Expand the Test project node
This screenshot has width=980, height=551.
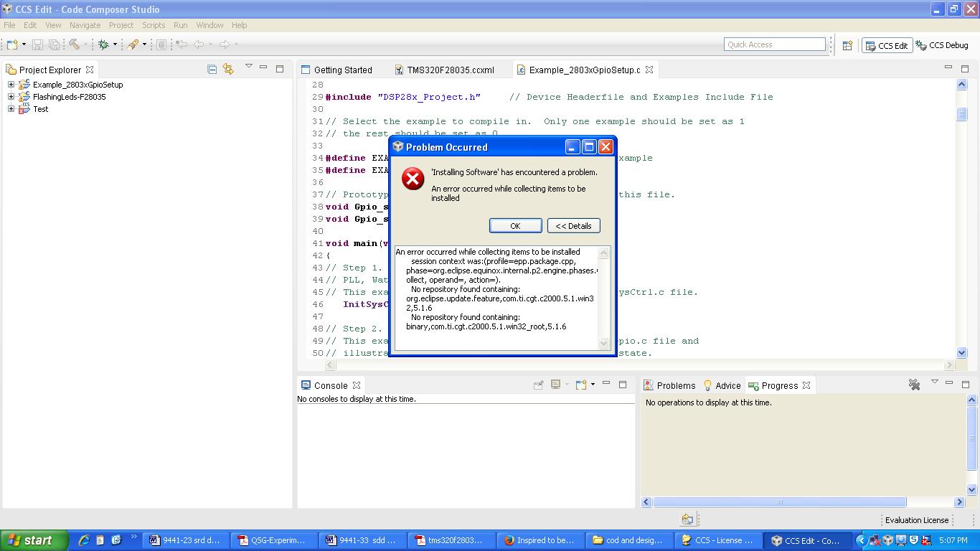[x=11, y=109]
